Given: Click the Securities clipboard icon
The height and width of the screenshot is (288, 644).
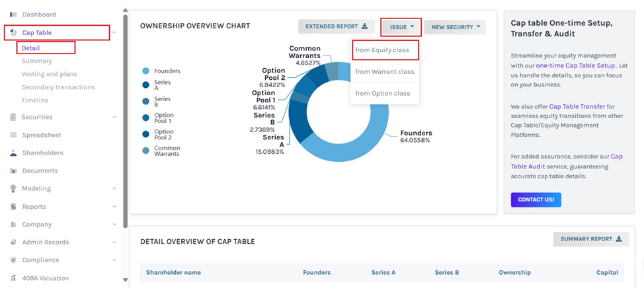Looking at the screenshot, I should (x=13, y=117).
